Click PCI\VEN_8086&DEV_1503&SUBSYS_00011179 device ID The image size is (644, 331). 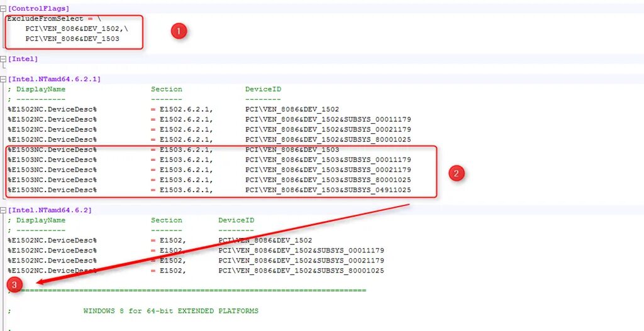click(x=328, y=160)
